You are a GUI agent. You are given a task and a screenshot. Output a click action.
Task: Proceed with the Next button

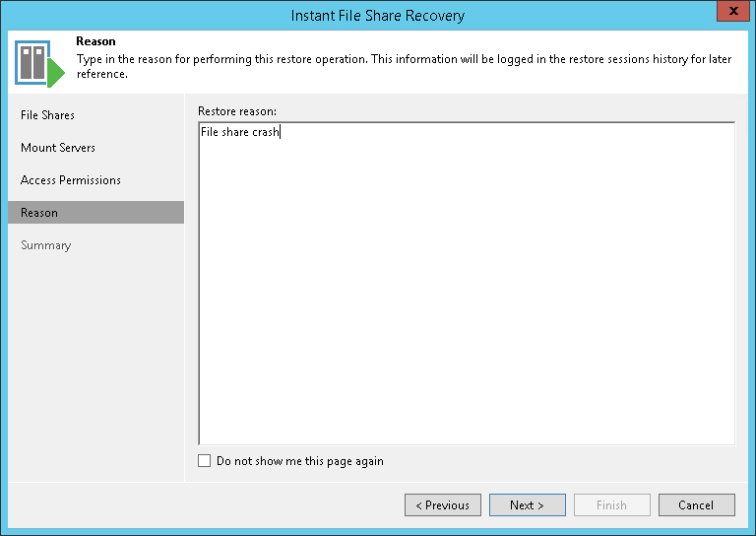tap(527, 505)
